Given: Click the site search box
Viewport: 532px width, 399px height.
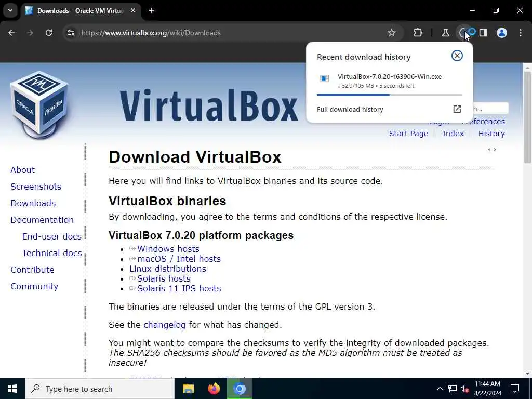Looking at the screenshot, I should 490,109.
